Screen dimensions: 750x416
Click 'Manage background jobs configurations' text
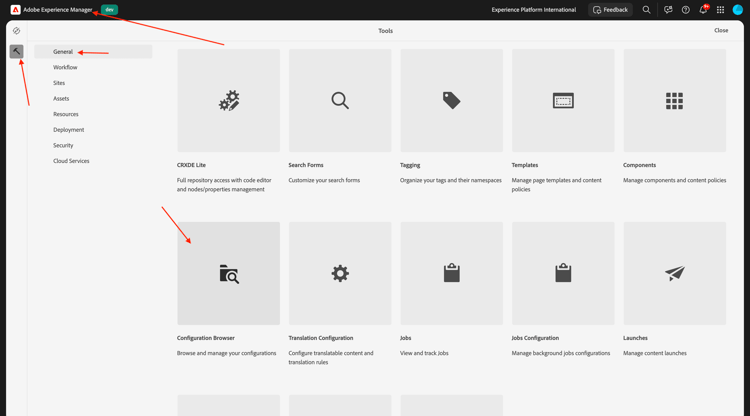(x=561, y=353)
